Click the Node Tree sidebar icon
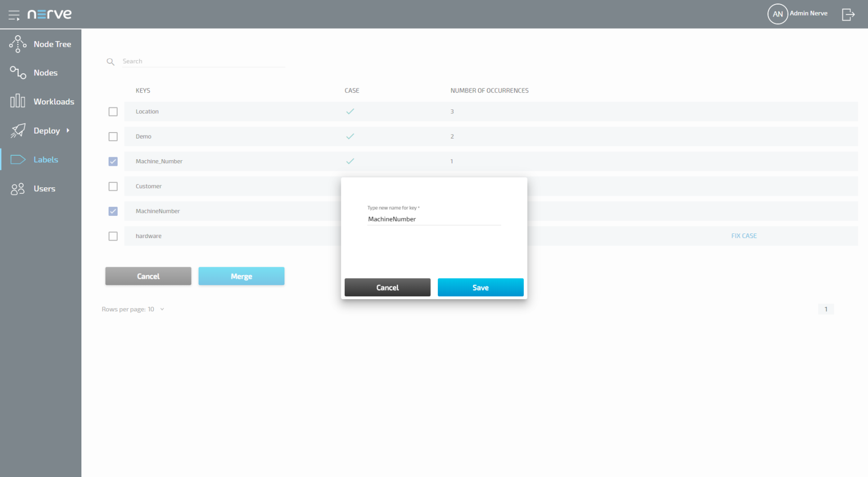 [x=18, y=44]
